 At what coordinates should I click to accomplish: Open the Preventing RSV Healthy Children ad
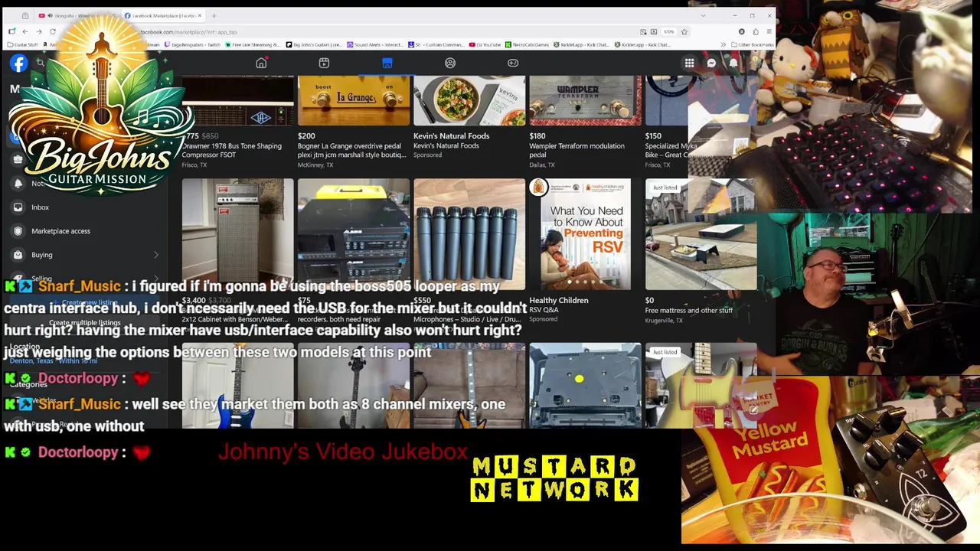tap(585, 234)
